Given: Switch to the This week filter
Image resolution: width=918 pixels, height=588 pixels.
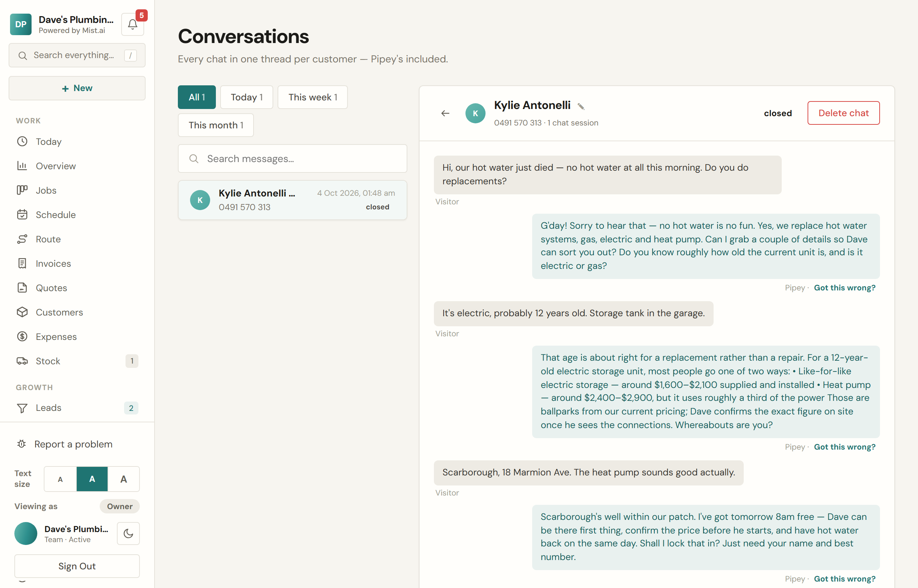Looking at the screenshot, I should point(312,97).
